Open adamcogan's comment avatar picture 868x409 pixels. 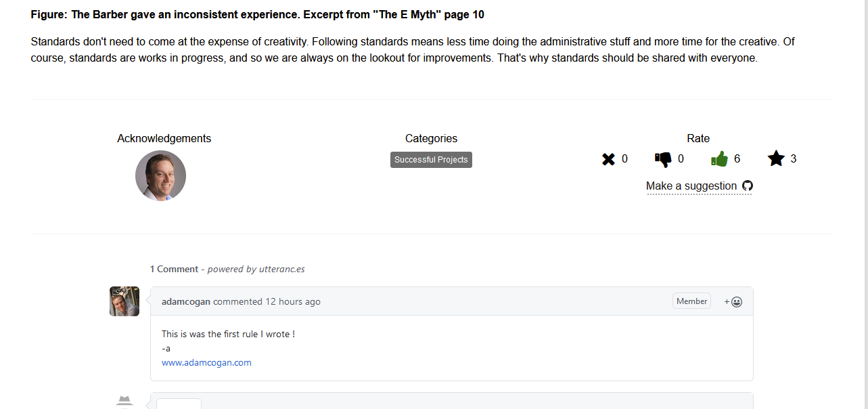tap(124, 301)
